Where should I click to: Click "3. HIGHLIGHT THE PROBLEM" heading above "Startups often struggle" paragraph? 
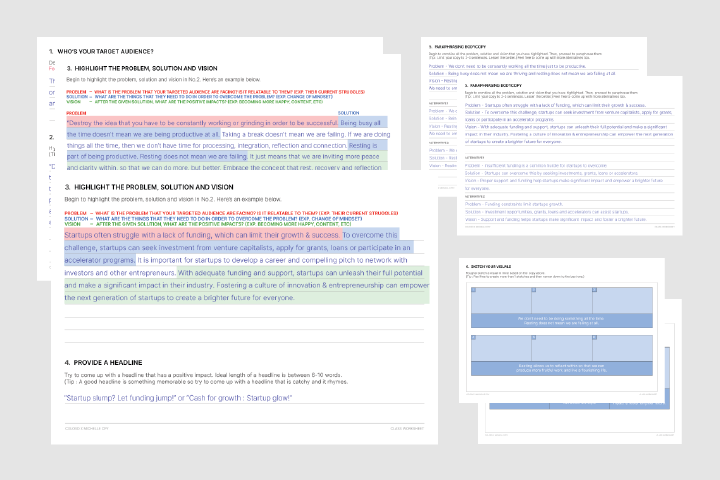[149, 187]
